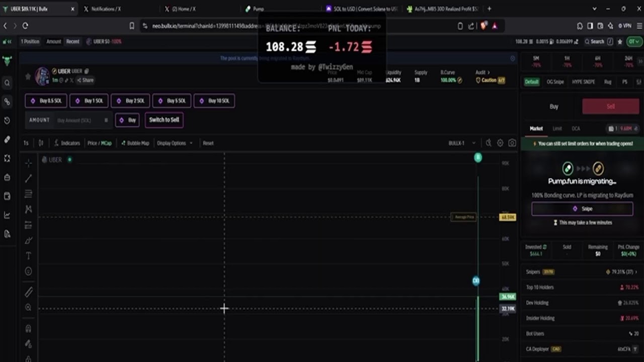Screen dimensions: 644x362
Task: Select the Rug preset tab
Action: pyautogui.click(x=608, y=82)
